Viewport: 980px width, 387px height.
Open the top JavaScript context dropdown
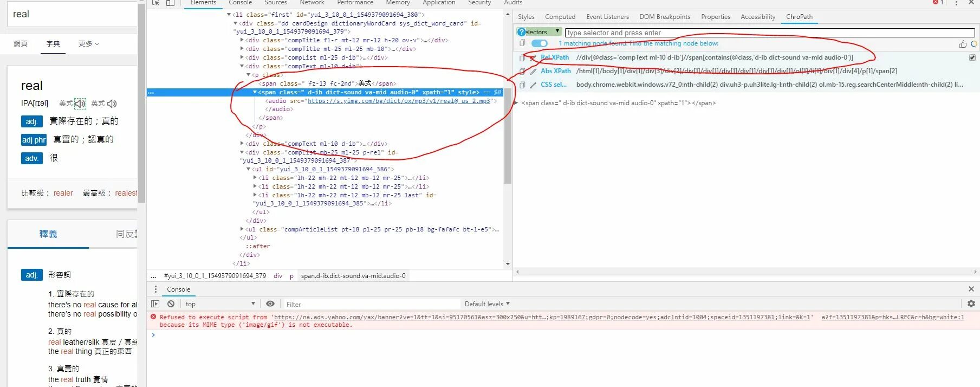pyautogui.click(x=220, y=304)
